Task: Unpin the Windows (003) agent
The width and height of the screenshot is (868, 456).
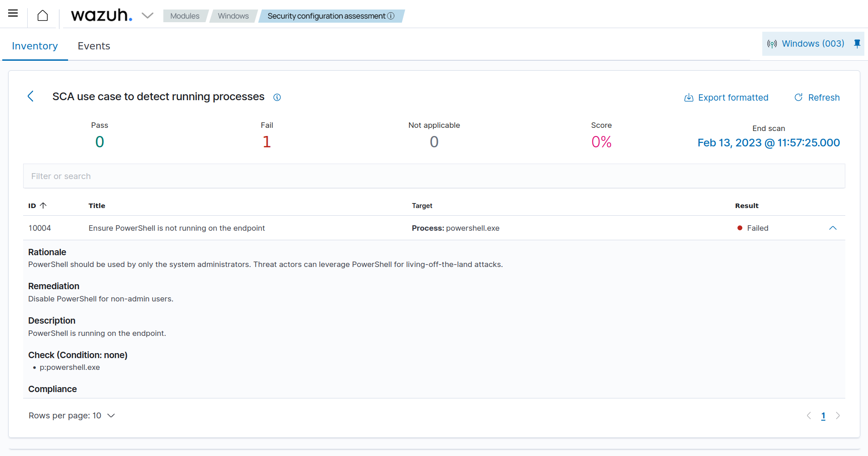Action: point(857,44)
